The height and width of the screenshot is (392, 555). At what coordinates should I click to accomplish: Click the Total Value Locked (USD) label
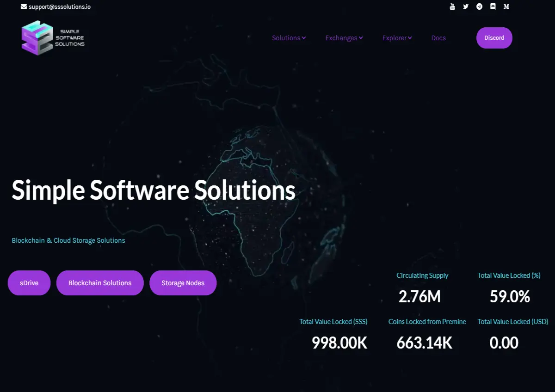click(x=513, y=322)
